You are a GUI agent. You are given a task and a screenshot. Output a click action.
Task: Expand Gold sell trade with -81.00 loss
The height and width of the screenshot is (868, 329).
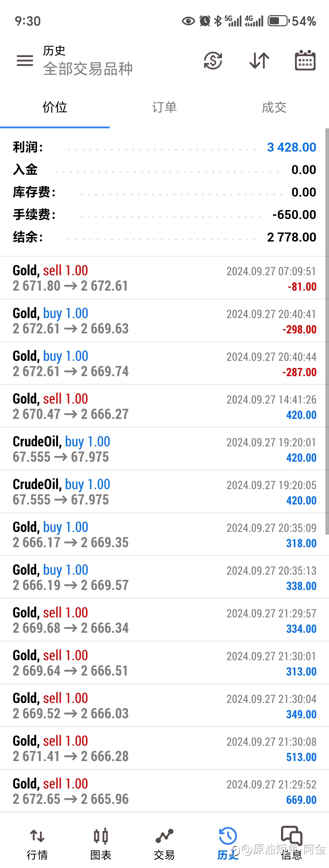164,278
